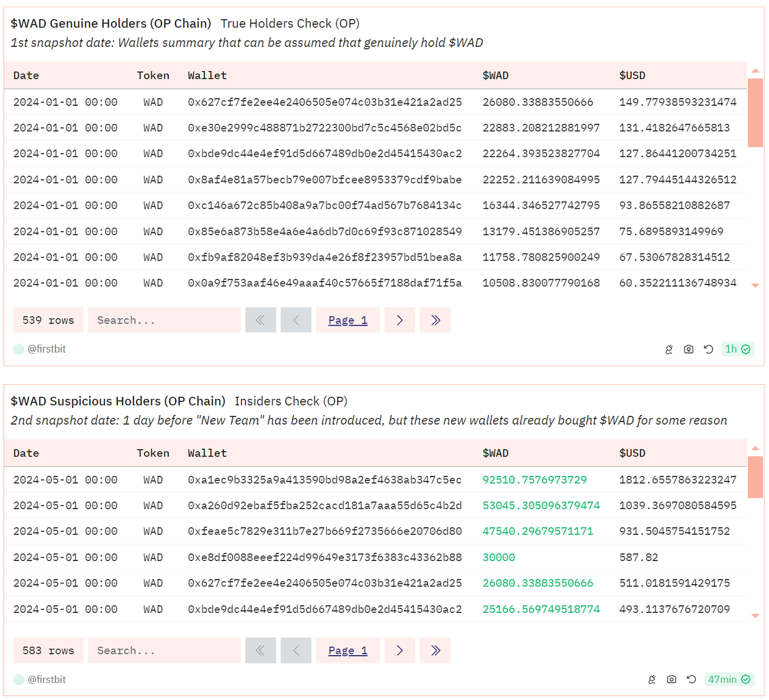Jump to first page in Suspicious Holders table

point(261,651)
